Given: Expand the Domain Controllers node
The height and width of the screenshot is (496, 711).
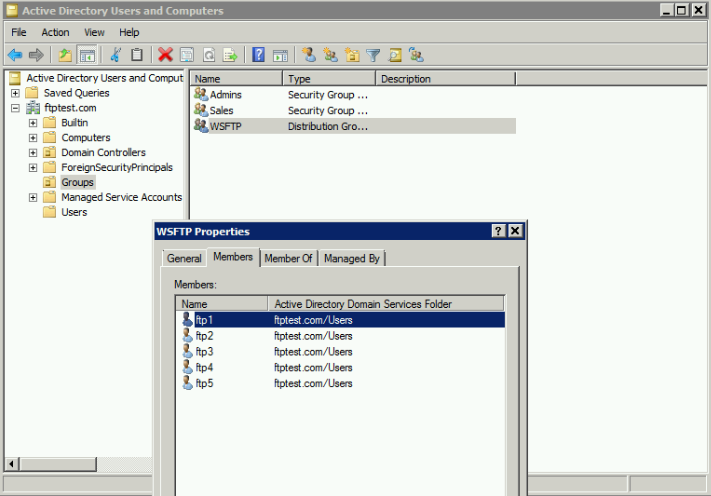Looking at the screenshot, I should click(x=33, y=153).
